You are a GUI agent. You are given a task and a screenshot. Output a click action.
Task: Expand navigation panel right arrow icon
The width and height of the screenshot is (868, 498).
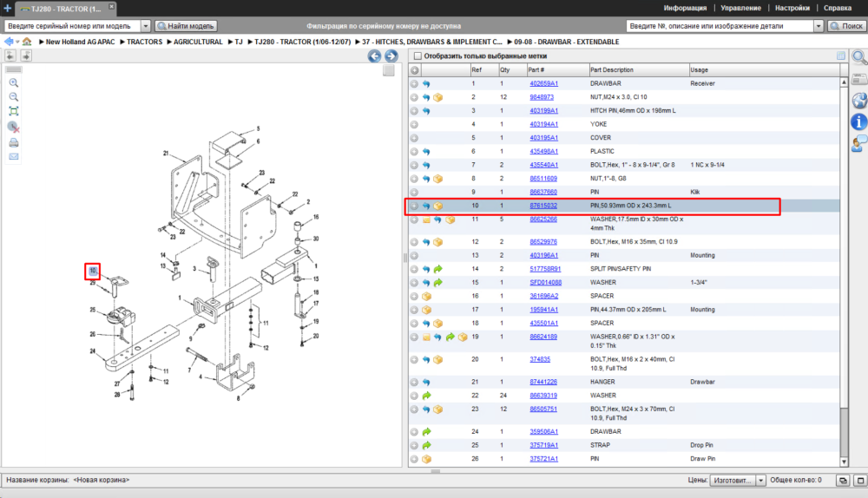click(x=26, y=56)
